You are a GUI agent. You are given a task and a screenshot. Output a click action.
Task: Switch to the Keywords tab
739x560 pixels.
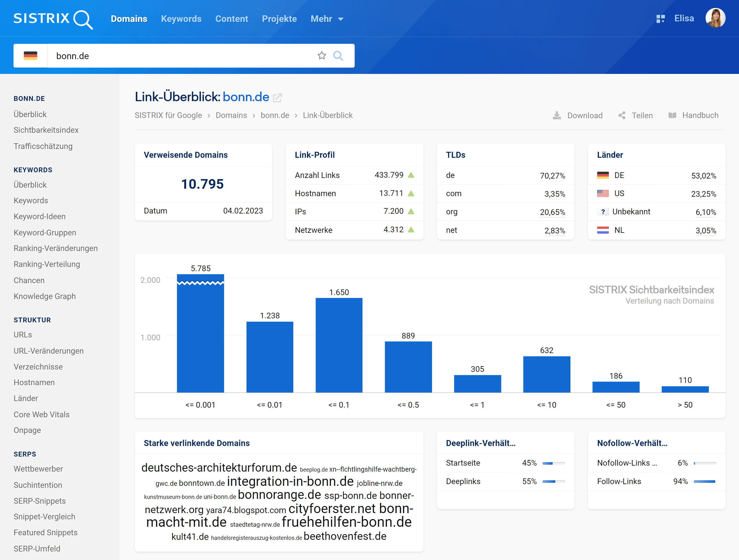181,19
